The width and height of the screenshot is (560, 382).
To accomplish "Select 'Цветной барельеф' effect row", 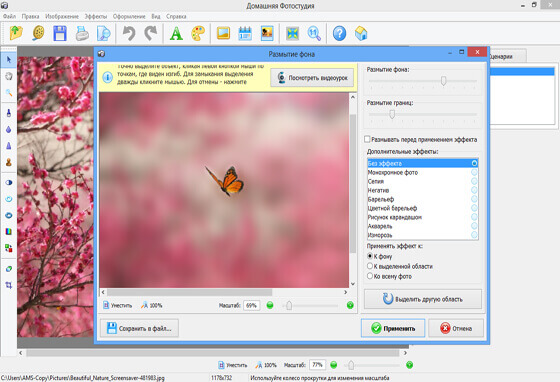I will pyautogui.click(x=422, y=208).
